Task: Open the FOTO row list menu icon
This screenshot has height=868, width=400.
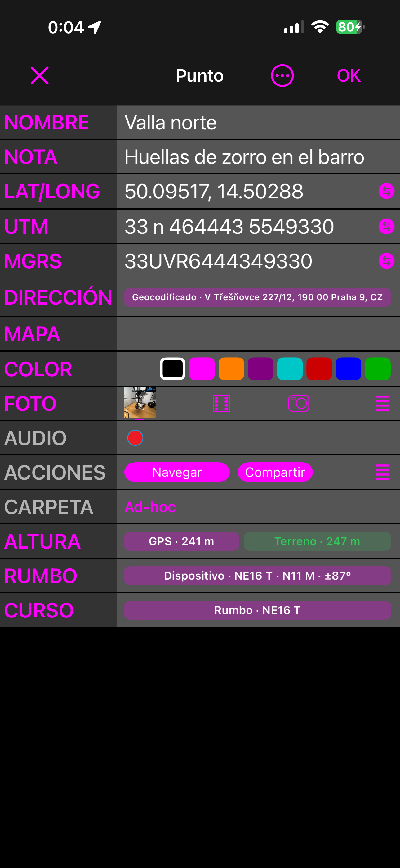Action: [383, 403]
